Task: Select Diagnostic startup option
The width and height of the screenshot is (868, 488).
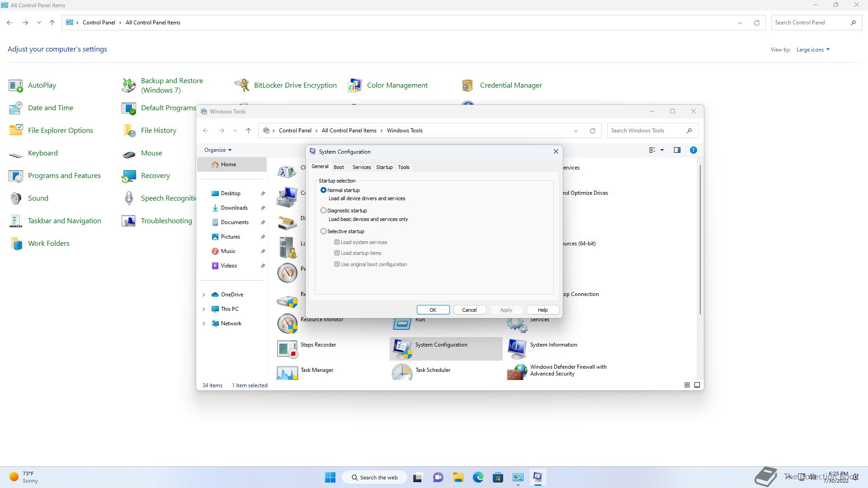Action: [323, 211]
